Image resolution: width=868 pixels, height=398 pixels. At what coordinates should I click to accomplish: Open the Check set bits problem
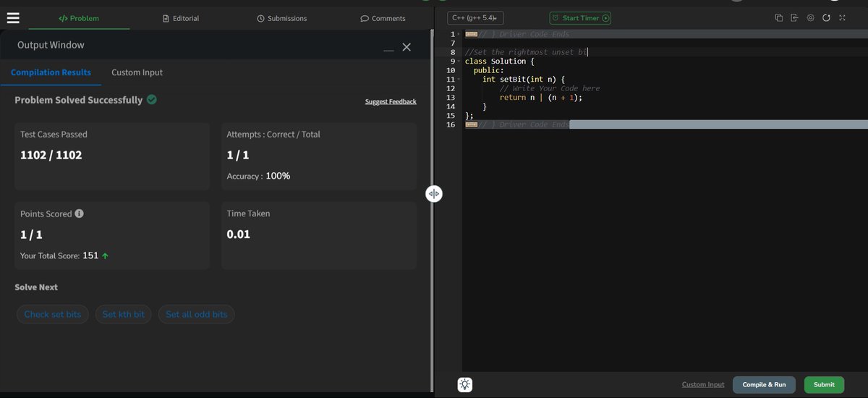tap(54, 314)
